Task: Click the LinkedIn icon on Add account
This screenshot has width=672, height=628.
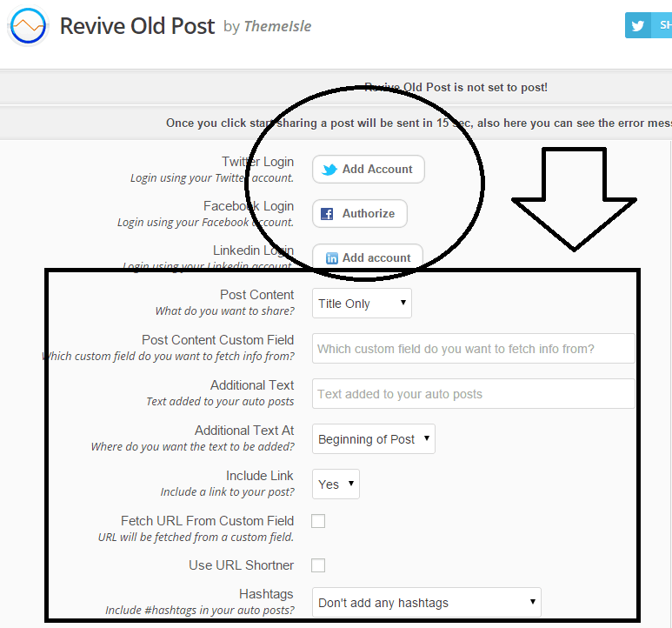Action: pyautogui.click(x=331, y=258)
